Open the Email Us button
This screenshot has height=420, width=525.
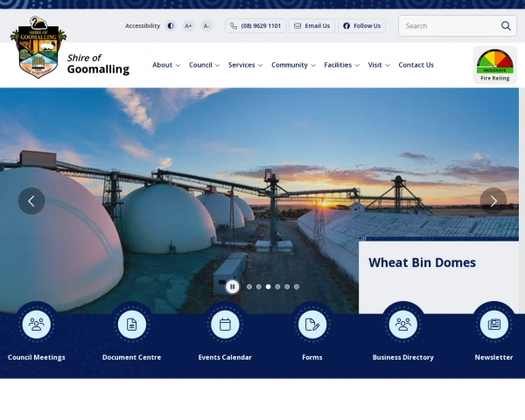(x=312, y=25)
